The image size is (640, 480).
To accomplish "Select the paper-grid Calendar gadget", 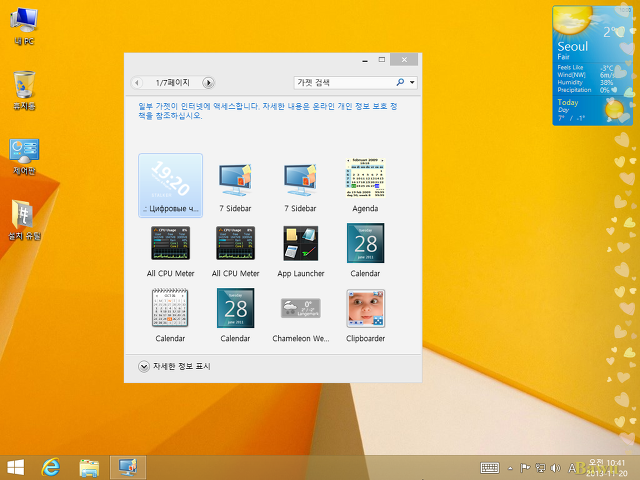I will pyautogui.click(x=170, y=316).
